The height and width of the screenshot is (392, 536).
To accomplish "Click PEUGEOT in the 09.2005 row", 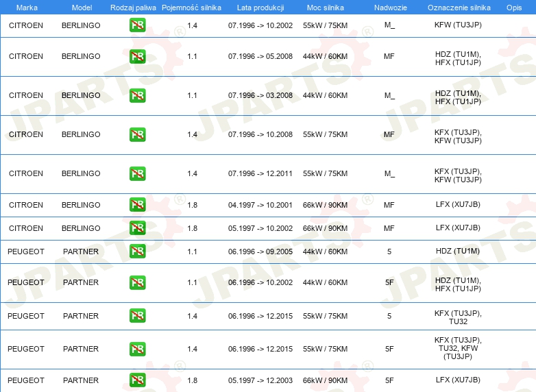I will (26, 252).
